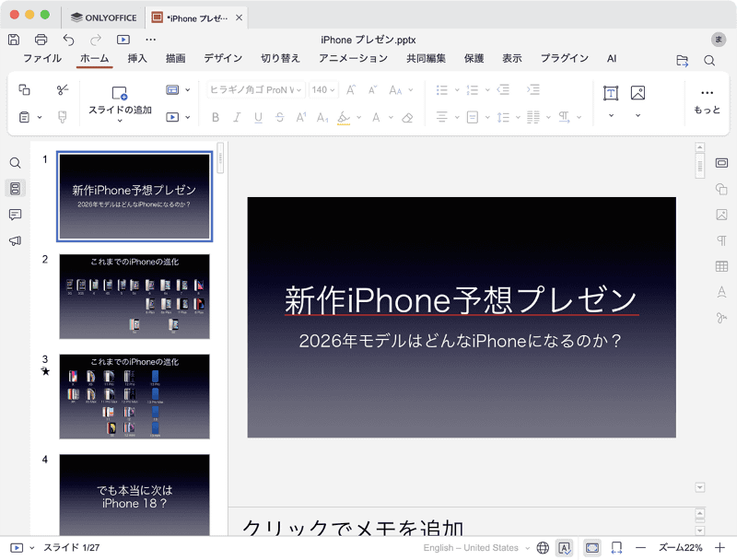The height and width of the screenshot is (560, 737).
Task: Click the Cut scissors icon
Action: point(63,89)
